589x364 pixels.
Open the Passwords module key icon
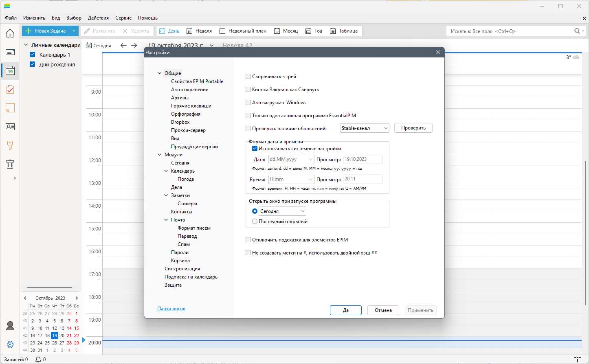pyautogui.click(x=10, y=145)
